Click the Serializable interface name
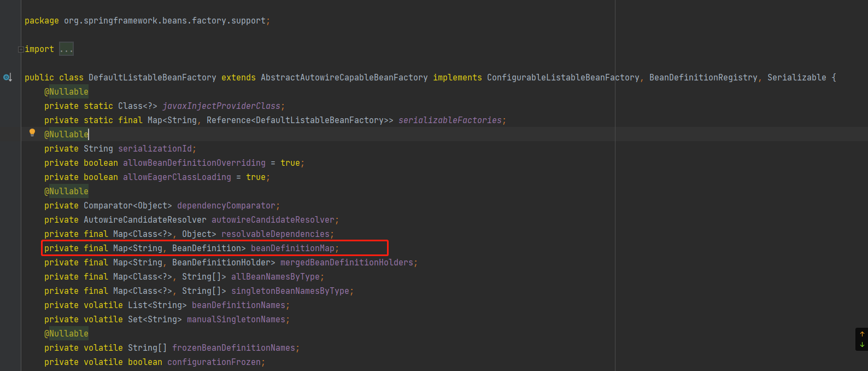The image size is (868, 371). [797, 78]
